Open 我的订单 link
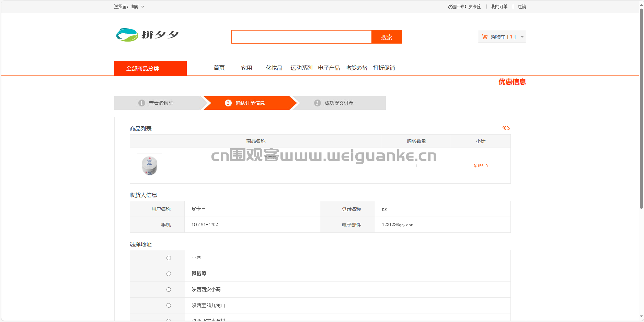The height and width of the screenshot is (322, 644). [499, 7]
